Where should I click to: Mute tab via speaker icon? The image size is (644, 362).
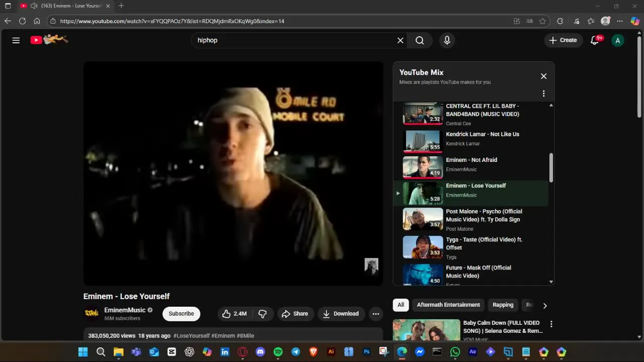click(34, 6)
